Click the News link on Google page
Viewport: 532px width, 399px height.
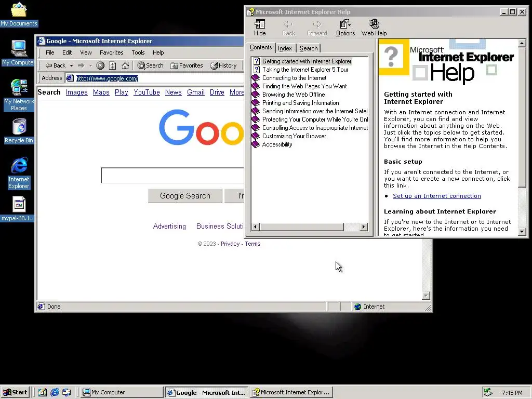coord(174,92)
